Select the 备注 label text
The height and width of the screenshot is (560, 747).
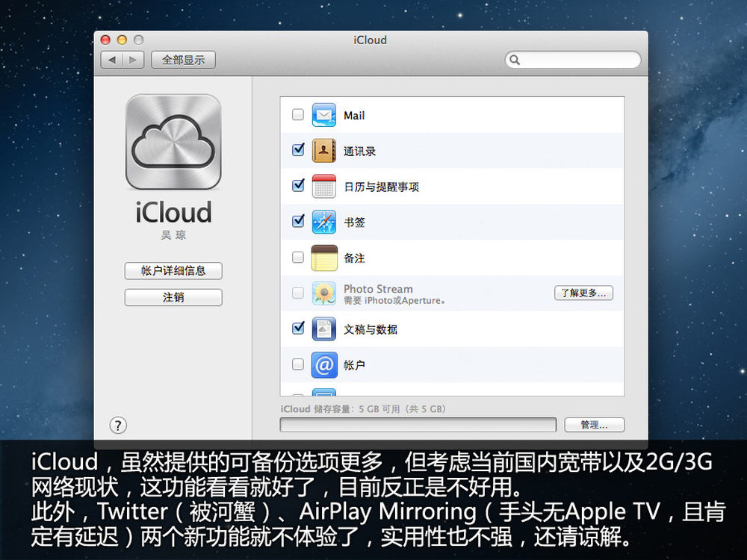tap(354, 258)
